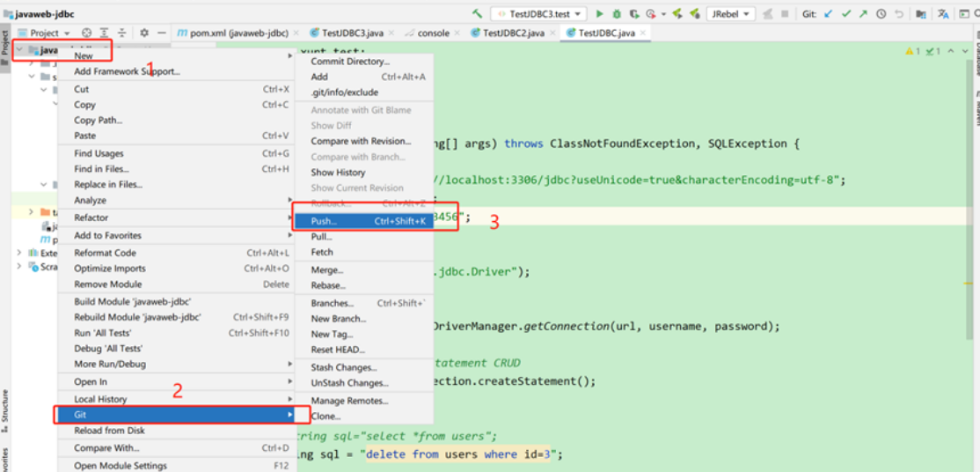980x472 pixels.
Task: Hide the Project panel with minus icon
Action: pos(161,33)
